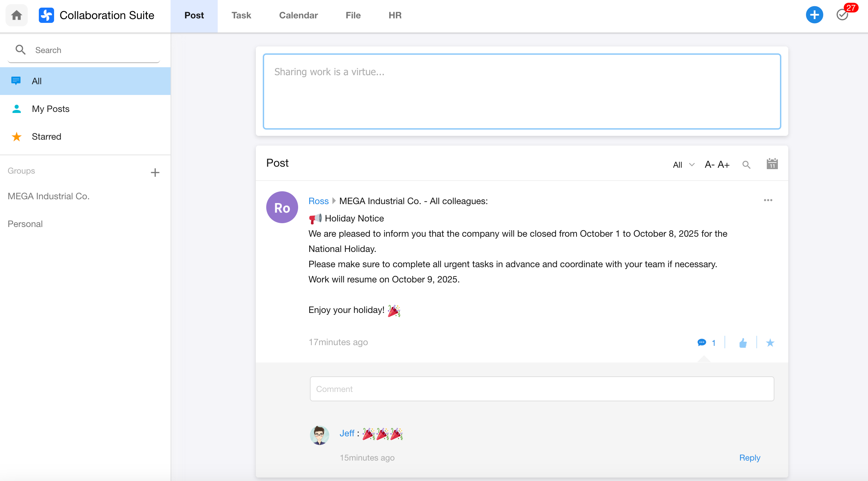This screenshot has height=481, width=868.
Task: Click the comment bubble icon on post
Action: click(702, 343)
